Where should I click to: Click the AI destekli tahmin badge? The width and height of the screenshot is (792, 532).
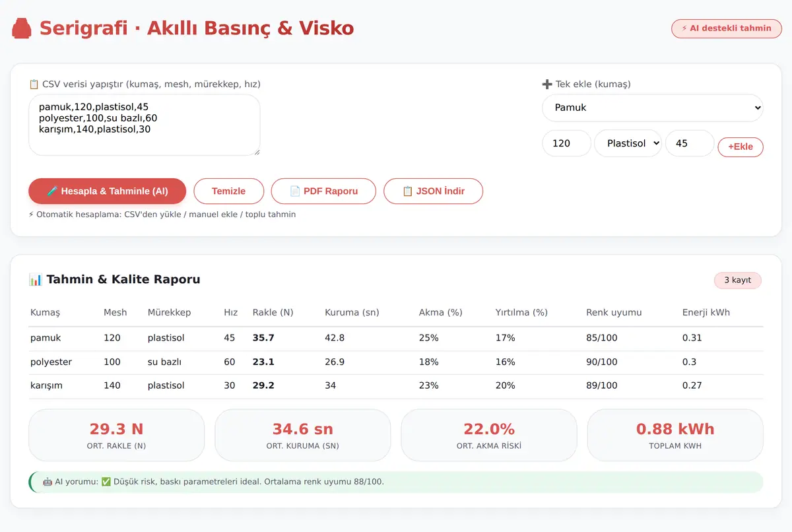click(x=727, y=28)
